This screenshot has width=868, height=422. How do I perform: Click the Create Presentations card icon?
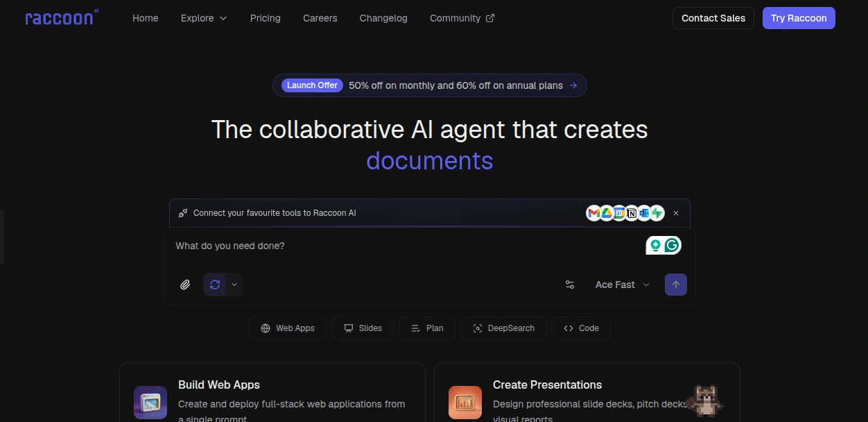465,402
